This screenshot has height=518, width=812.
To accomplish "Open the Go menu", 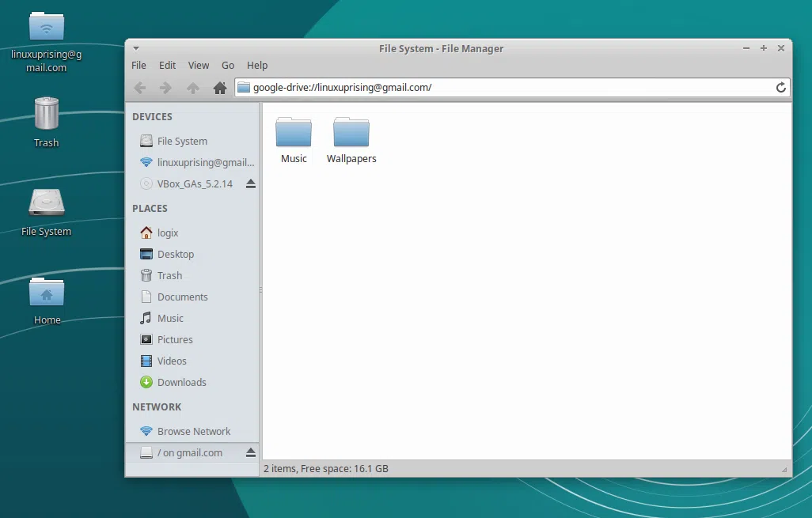I will pyautogui.click(x=228, y=65).
